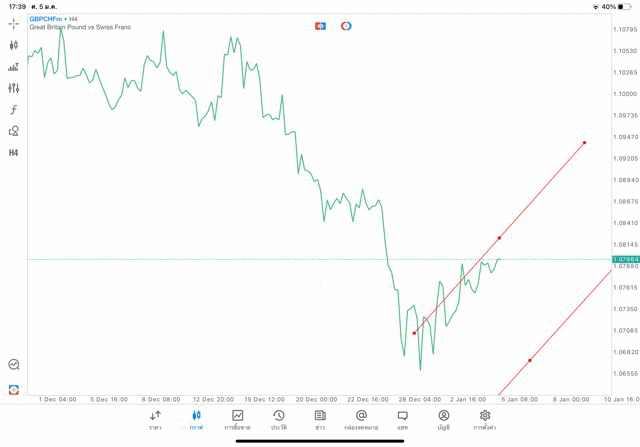This screenshot has height=447, width=640.
Task: Tap the red-blue icon in bottom-left corner
Action: (x=14, y=389)
